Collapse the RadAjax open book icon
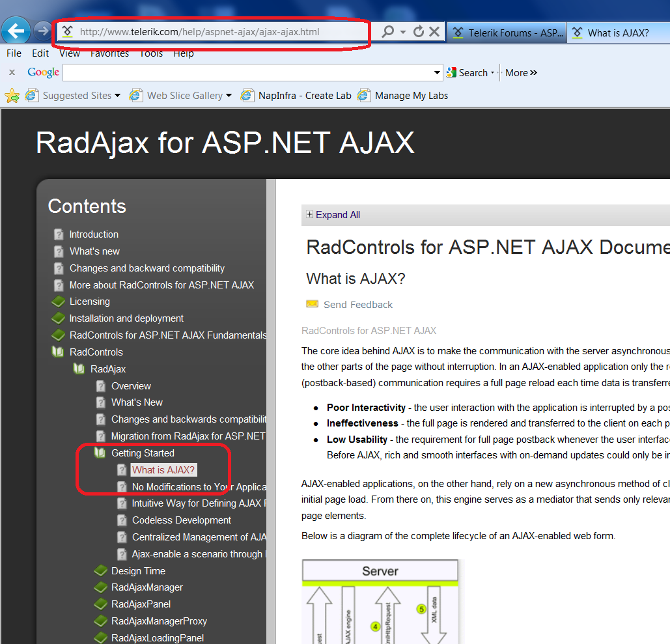The width and height of the screenshot is (670, 644). click(x=79, y=369)
